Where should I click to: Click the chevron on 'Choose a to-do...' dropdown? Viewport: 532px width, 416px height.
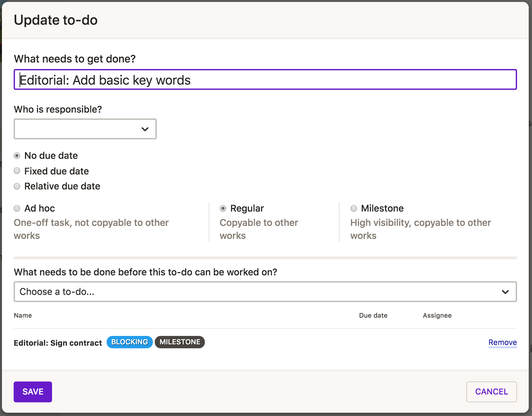click(505, 292)
